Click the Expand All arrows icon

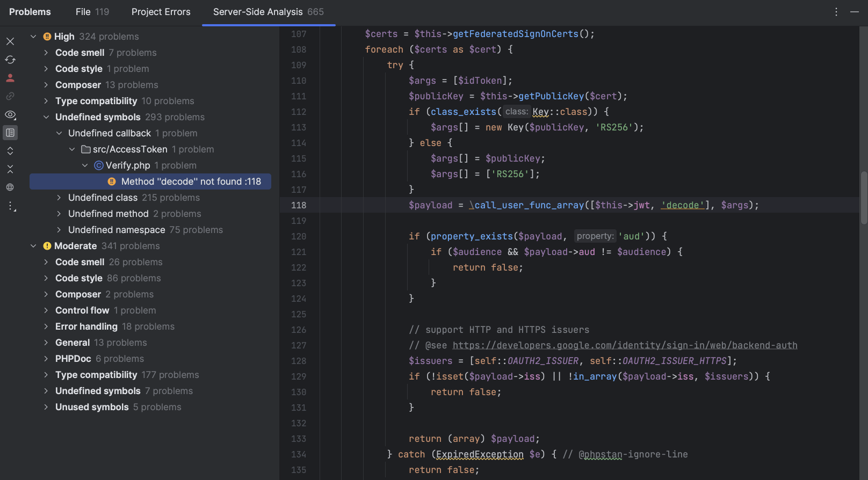point(10,151)
